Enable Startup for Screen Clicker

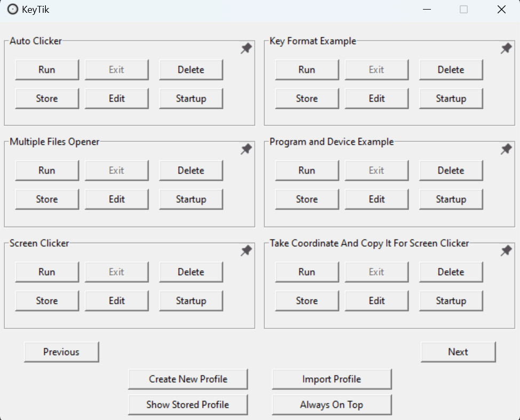191,301
